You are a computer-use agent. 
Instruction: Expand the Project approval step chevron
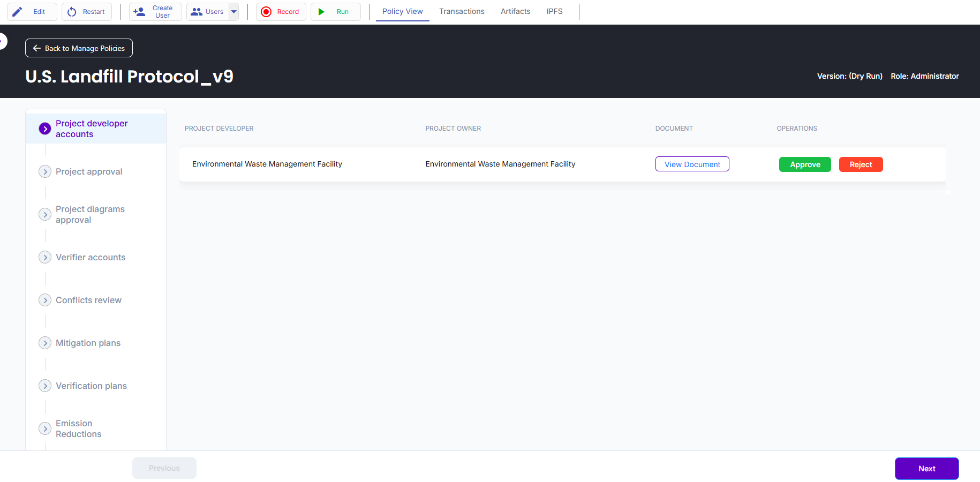click(x=45, y=172)
